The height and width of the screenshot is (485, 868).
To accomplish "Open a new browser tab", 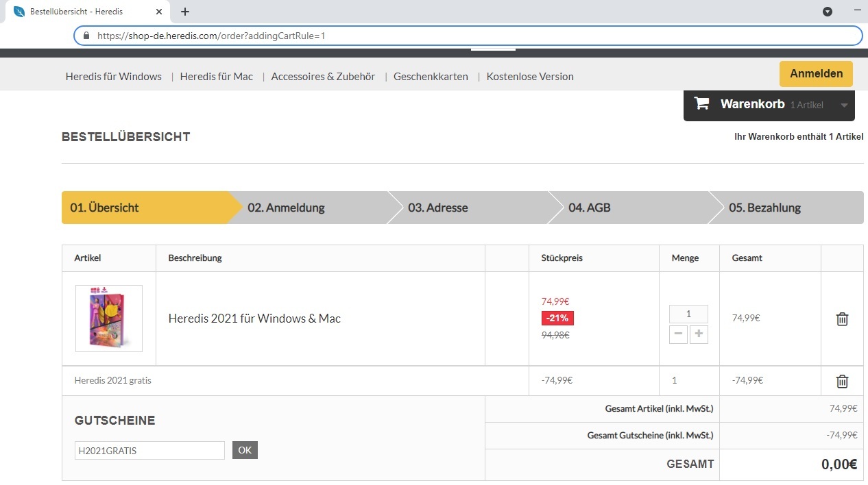I will point(185,12).
